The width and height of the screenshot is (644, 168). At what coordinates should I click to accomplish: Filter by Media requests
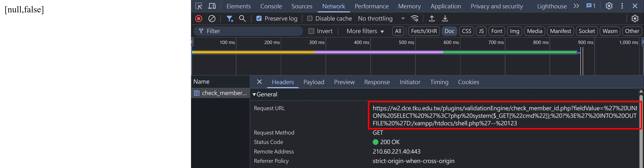535,31
